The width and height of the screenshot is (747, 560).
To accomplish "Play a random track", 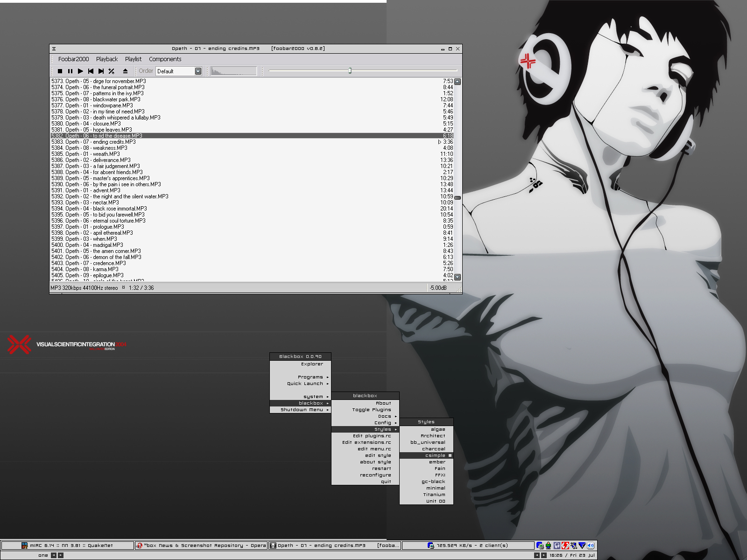I will pyautogui.click(x=111, y=71).
